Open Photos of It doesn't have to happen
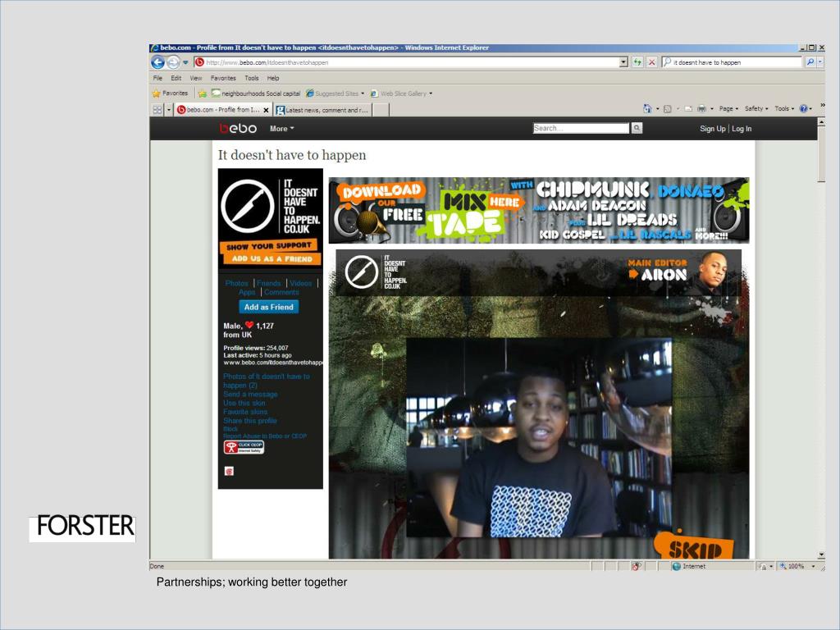 pos(267,381)
